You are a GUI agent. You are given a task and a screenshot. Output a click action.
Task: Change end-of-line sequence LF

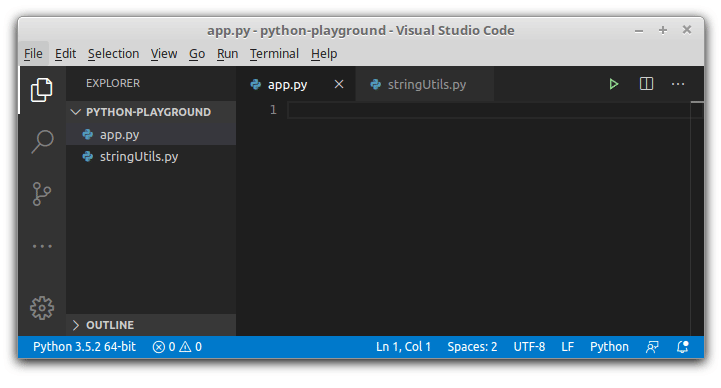[567, 347]
